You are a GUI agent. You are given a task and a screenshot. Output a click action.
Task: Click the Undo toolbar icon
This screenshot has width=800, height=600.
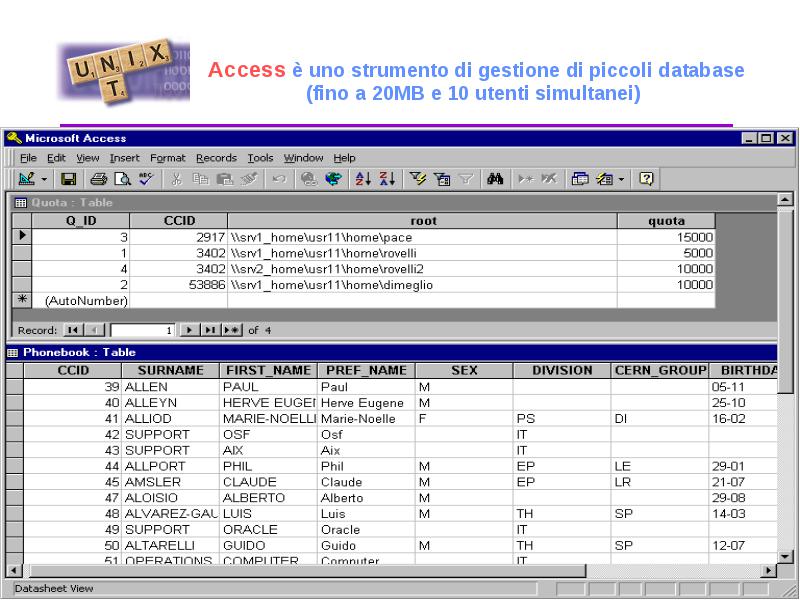pos(279,179)
